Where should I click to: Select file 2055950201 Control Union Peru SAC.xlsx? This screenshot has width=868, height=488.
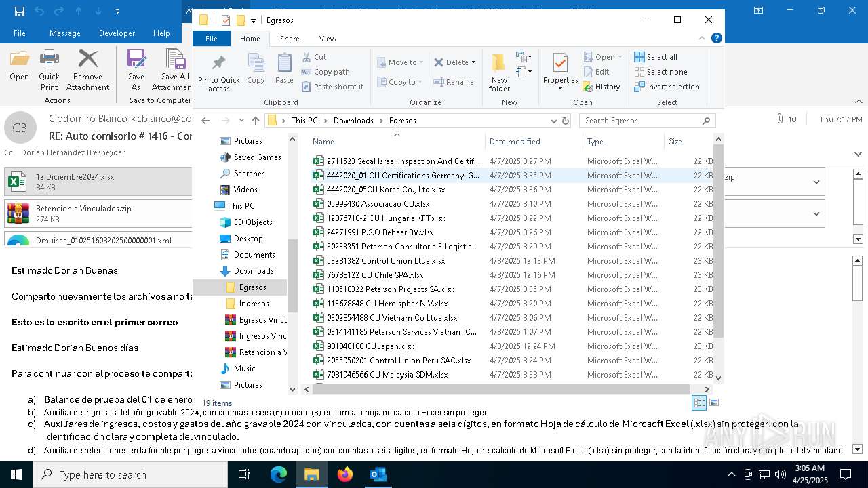point(399,361)
